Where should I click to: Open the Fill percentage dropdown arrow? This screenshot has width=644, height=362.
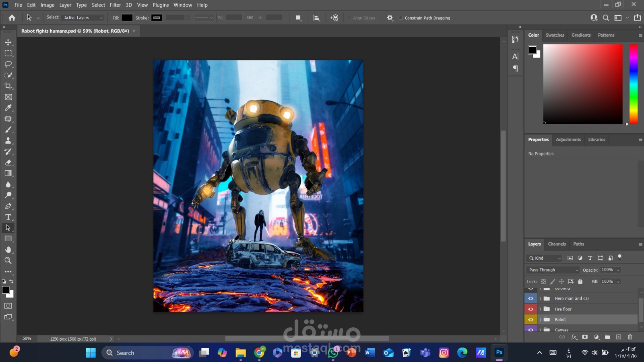[618, 281]
